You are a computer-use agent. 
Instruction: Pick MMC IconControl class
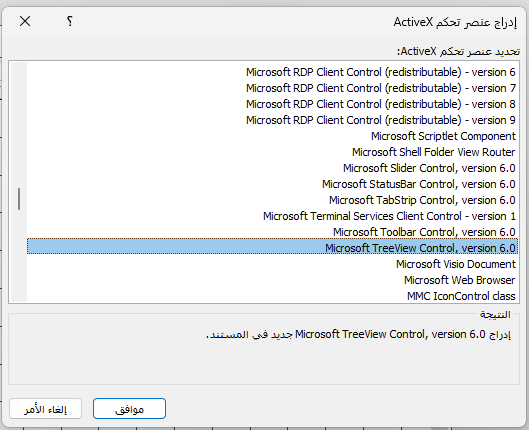tap(272, 296)
